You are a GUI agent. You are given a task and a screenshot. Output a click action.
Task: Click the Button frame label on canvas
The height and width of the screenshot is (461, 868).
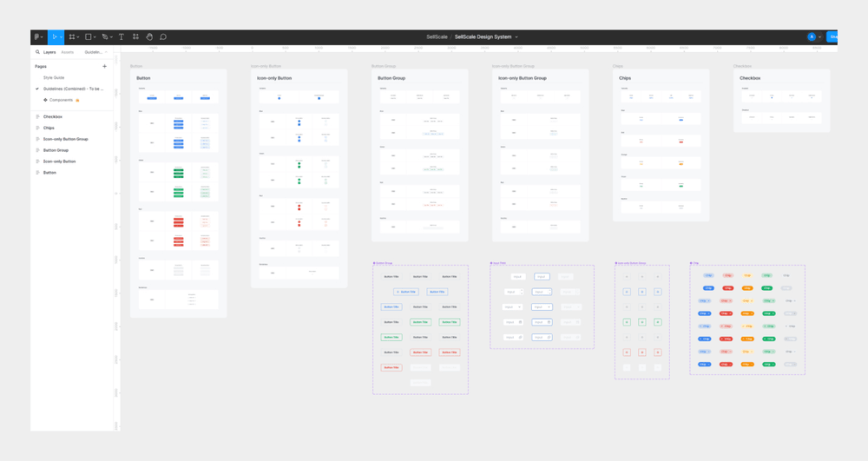click(136, 66)
